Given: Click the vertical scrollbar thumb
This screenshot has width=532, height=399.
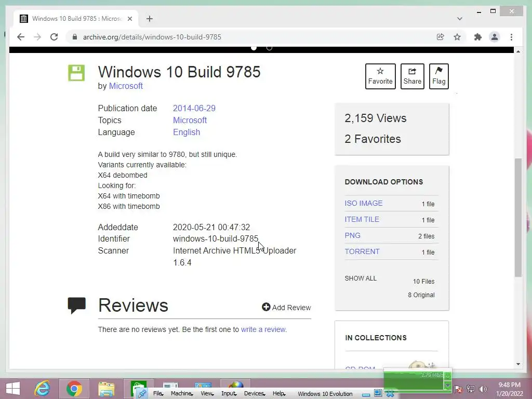Looking at the screenshot, I should pos(518,218).
